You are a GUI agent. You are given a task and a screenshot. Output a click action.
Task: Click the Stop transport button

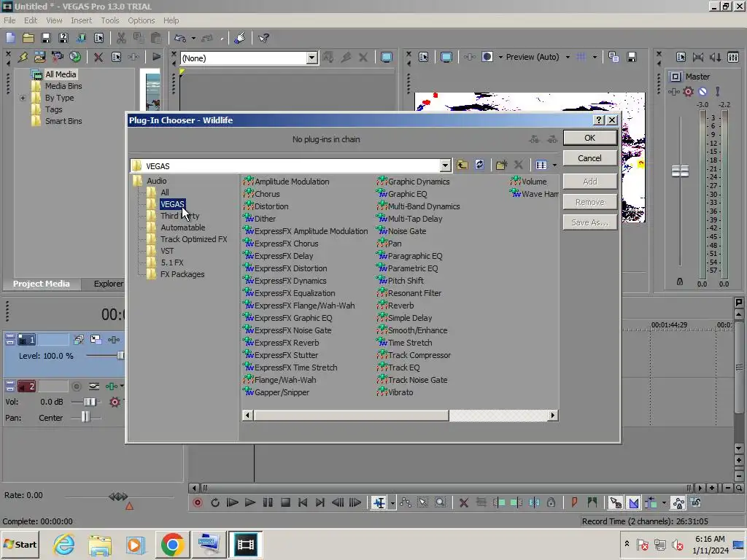285,502
